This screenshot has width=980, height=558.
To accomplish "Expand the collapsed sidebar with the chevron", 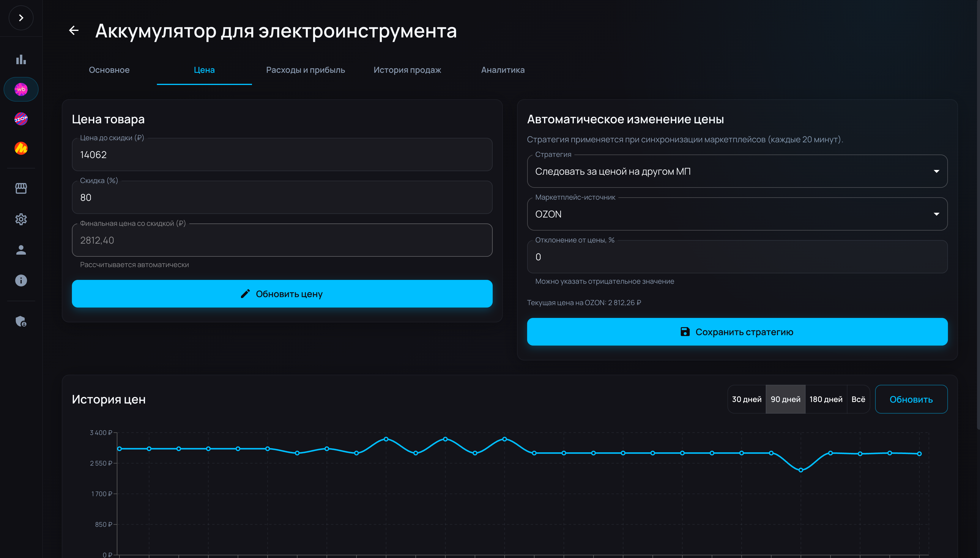I will tap(21, 18).
